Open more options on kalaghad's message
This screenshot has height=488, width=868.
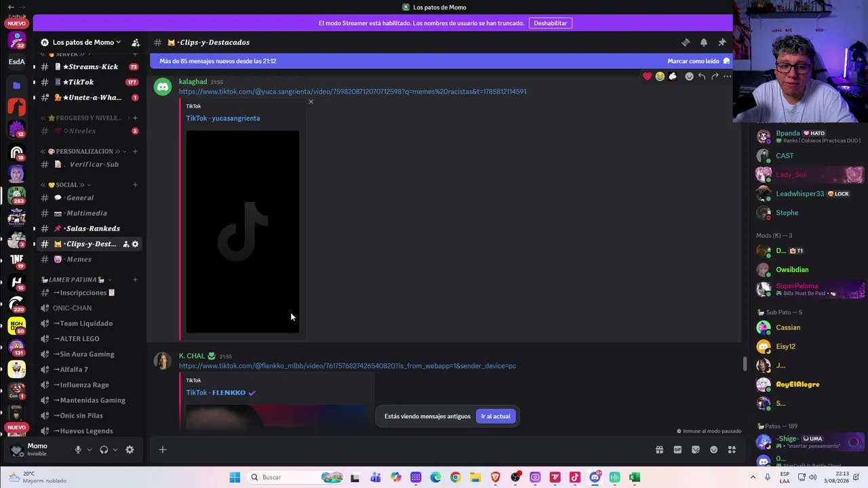727,77
